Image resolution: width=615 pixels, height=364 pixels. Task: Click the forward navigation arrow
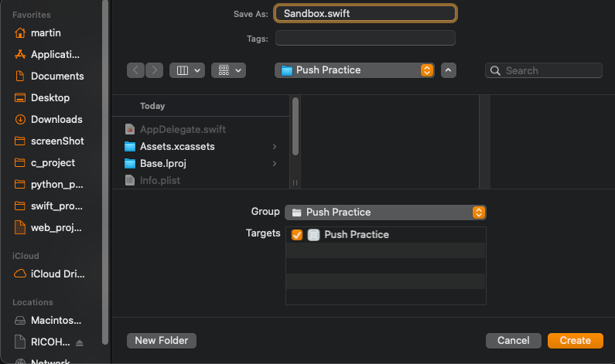154,70
